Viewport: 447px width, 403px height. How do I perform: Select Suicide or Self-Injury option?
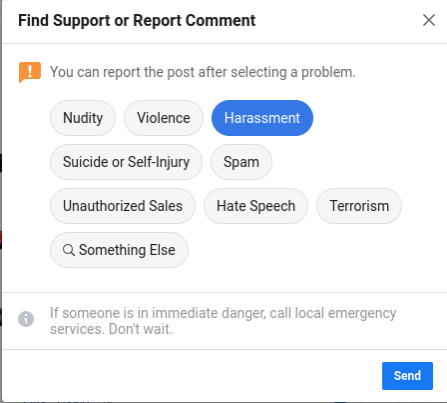click(126, 162)
